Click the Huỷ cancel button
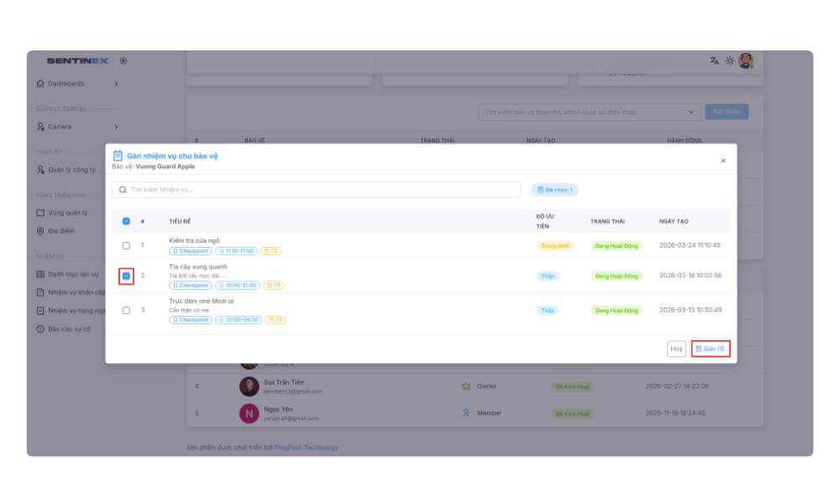 (x=676, y=349)
